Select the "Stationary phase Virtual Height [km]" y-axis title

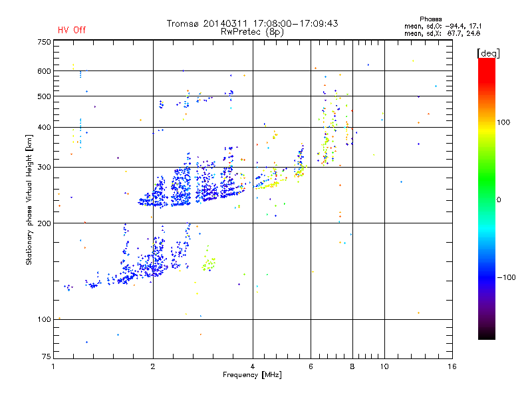pyautogui.click(x=29, y=199)
